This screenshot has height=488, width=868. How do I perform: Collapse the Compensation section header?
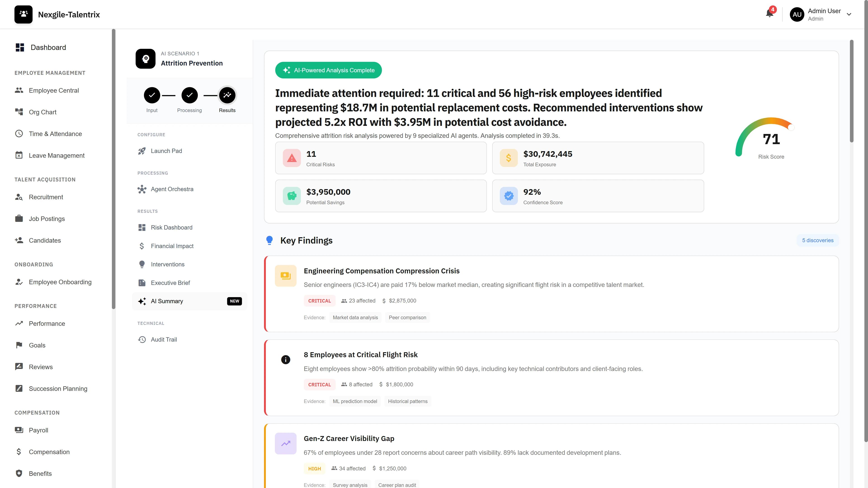[37, 413]
